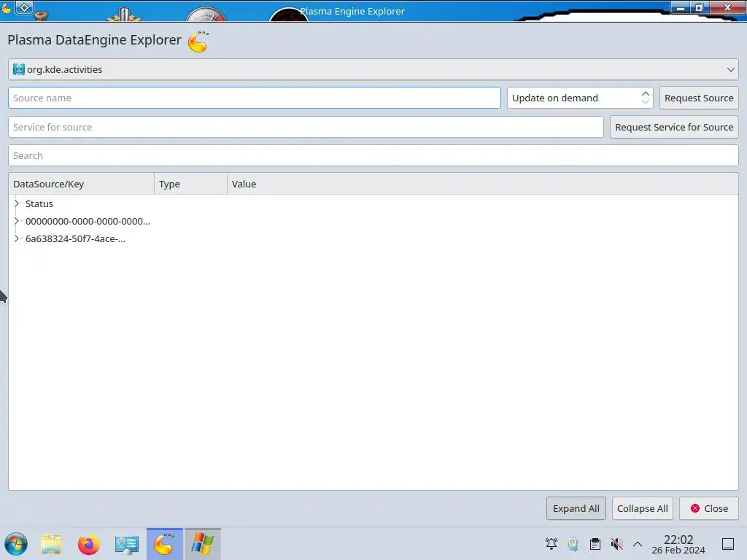The image size is (747, 560).
Task: Open the notifications bell tray icon
Action: point(551,543)
